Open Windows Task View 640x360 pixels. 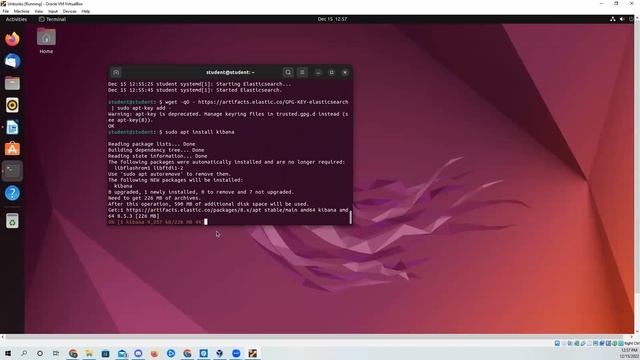56,353
